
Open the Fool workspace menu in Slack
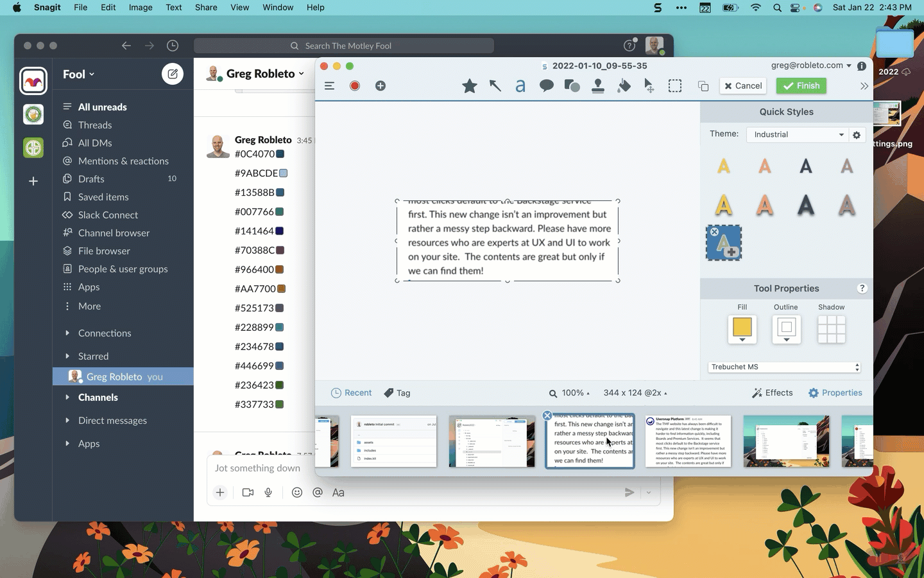pos(79,74)
